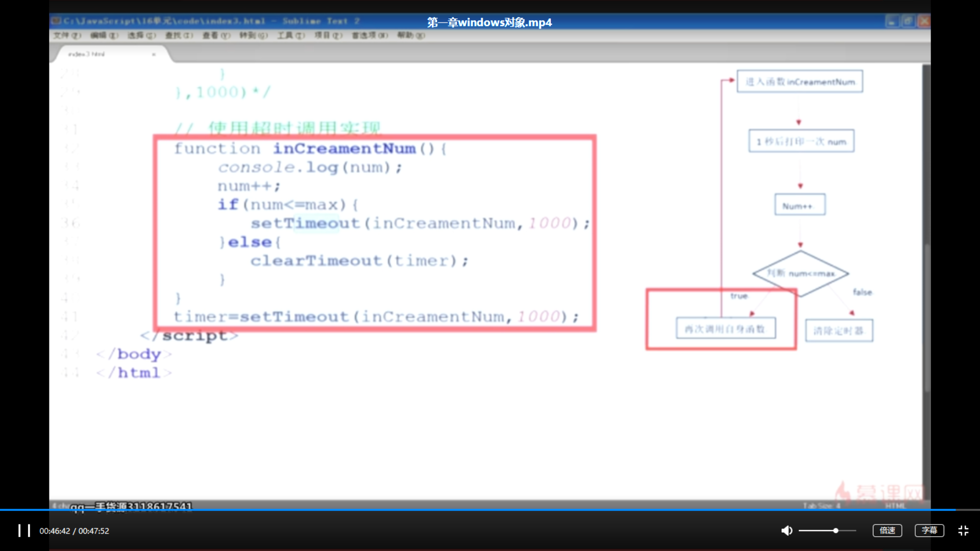Viewport: 980px width, 551px height.
Task: Open the 帮助 (Help) menu
Action: pyautogui.click(x=411, y=35)
